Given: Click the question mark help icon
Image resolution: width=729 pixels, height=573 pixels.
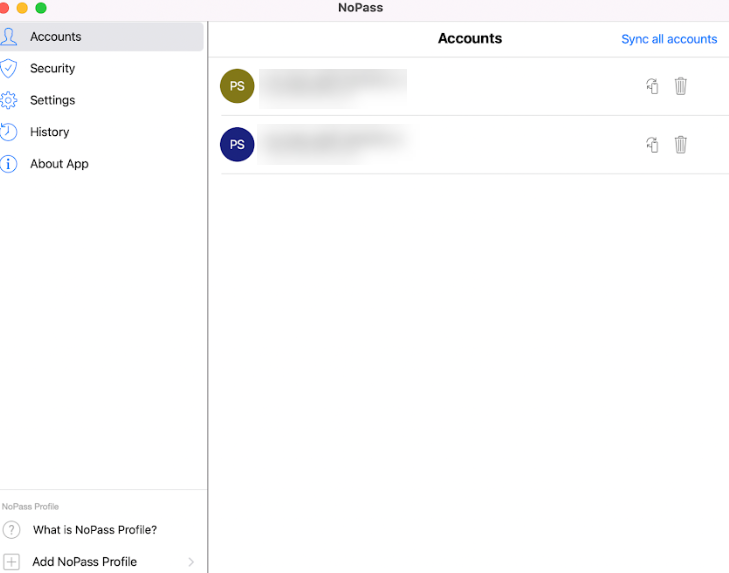Looking at the screenshot, I should click(11, 530).
